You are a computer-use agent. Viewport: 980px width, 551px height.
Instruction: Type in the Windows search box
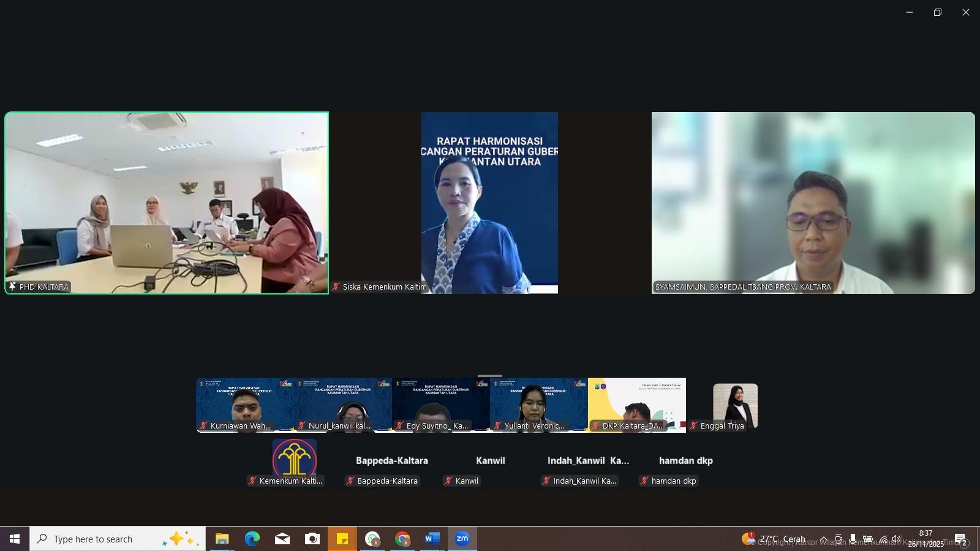click(x=104, y=539)
